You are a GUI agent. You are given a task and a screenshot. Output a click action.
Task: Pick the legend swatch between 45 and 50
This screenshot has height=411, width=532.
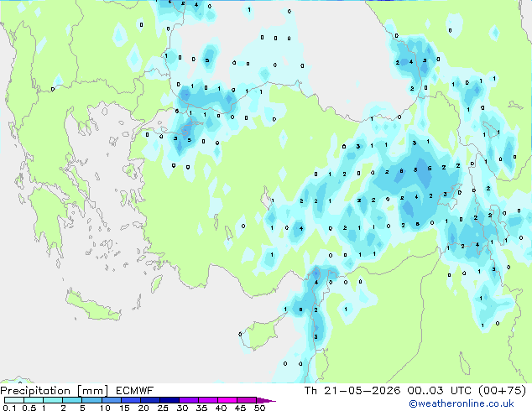pyautogui.click(x=247, y=400)
